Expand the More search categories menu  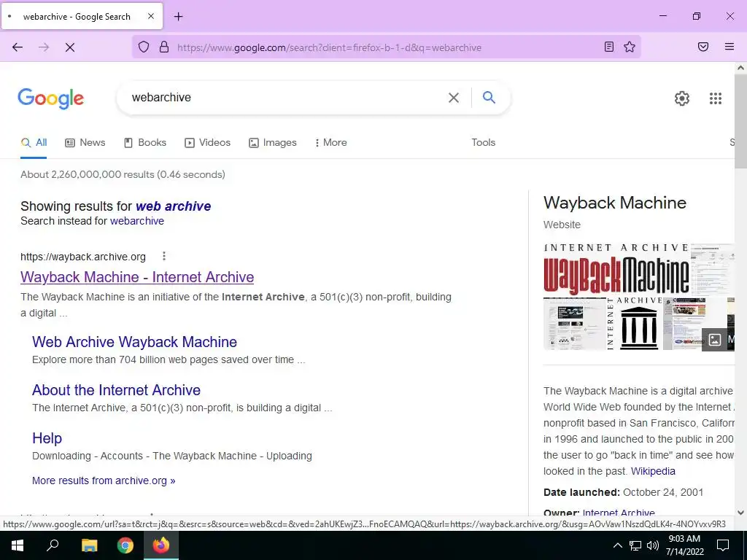tap(330, 142)
